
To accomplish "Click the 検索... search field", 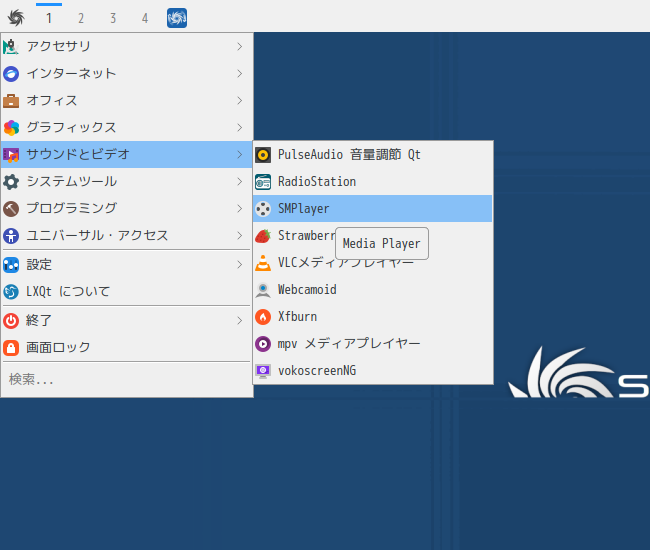I will [x=126, y=379].
